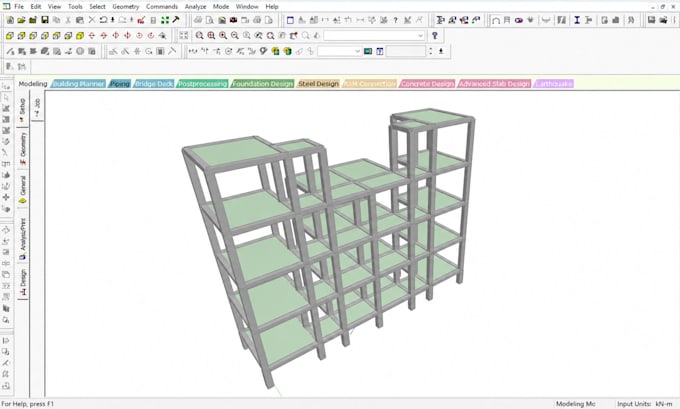The height and width of the screenshot is (409, 680).
Task: Open the File menu
Action: pos(19,7)
